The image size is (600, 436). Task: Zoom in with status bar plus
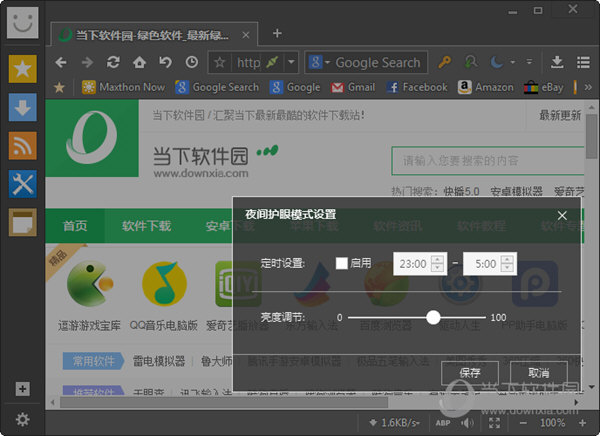pyautogui.click(x=582, y=423)
